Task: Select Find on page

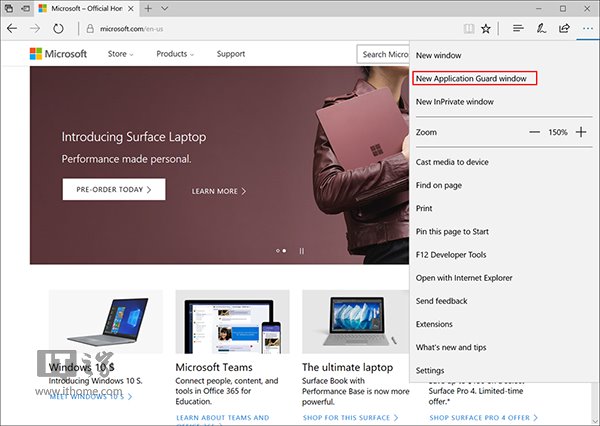Action: coord(439,185)
